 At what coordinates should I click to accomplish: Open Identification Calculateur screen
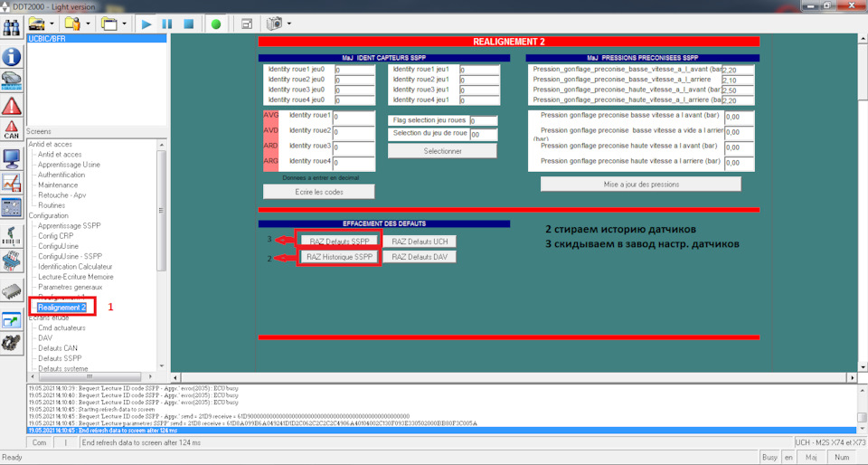tap(76, 266)
